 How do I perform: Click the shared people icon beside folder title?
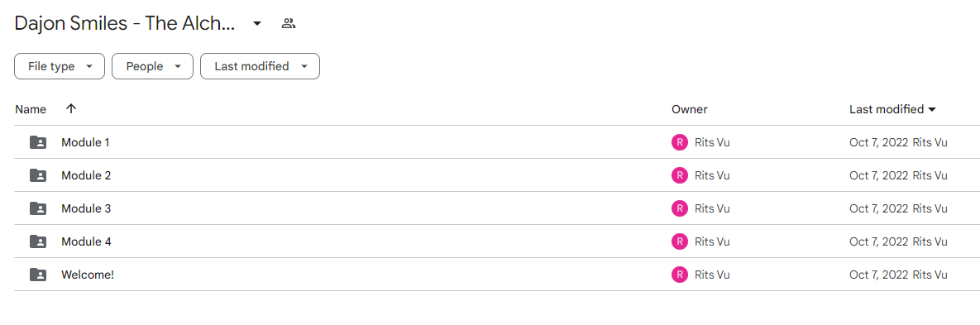(288, 24)
